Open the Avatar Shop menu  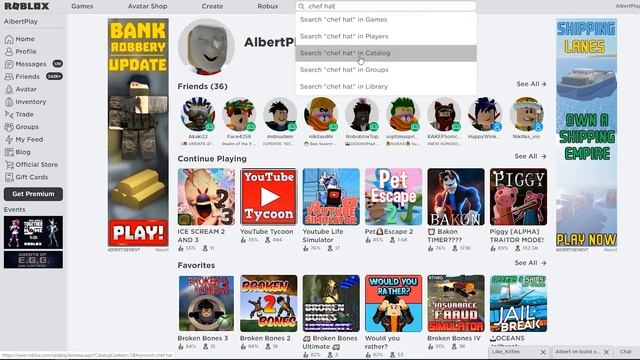[147, 6]
